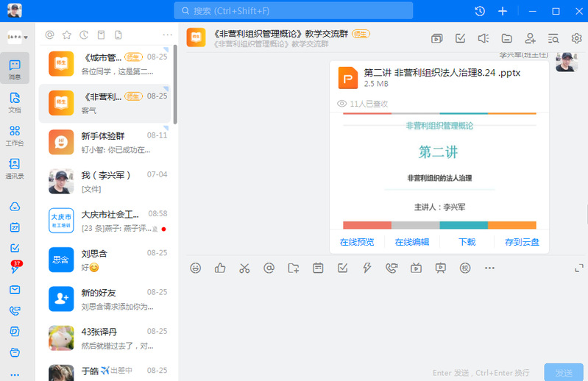Image resolution: width=588 pixels, height=381 pixels.
Task: Click 在线预览 link on the pptx file
Action: (357, 242)
